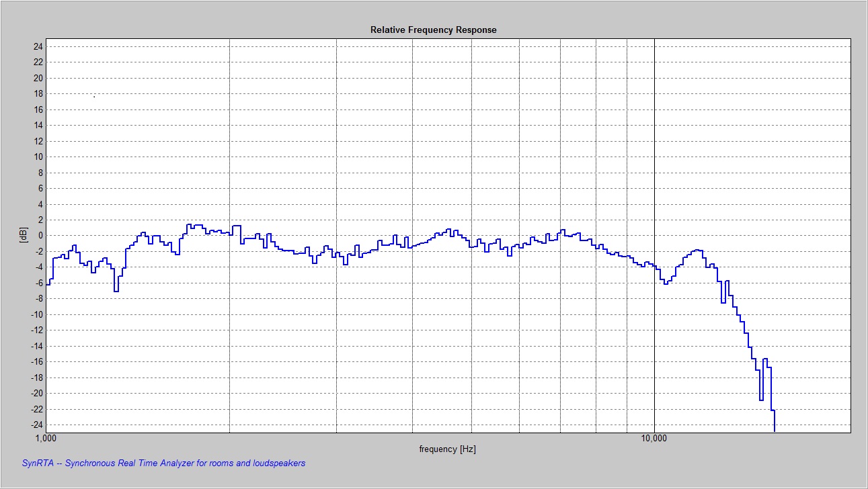This screenshot has height=489, width=868.
Task: Click the '18' dB axis value
Action: click(x=38, y=93)
